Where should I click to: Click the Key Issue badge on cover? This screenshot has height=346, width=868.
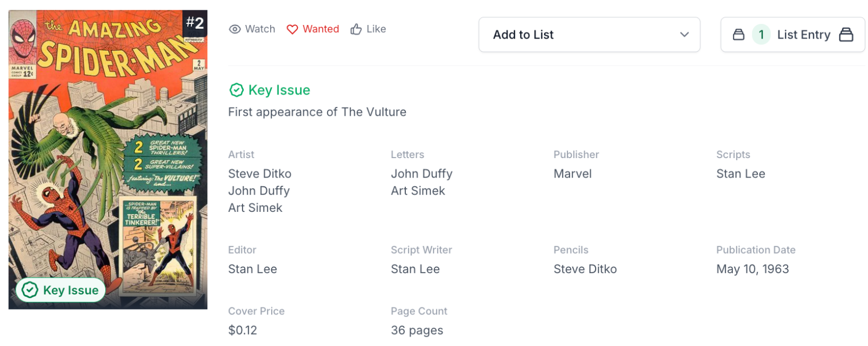(x=61, y=290)
